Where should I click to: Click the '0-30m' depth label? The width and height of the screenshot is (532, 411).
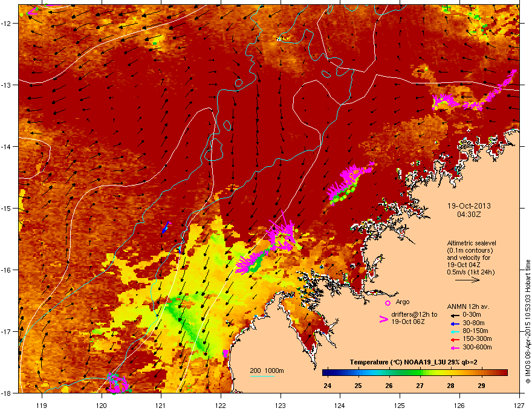472,315
